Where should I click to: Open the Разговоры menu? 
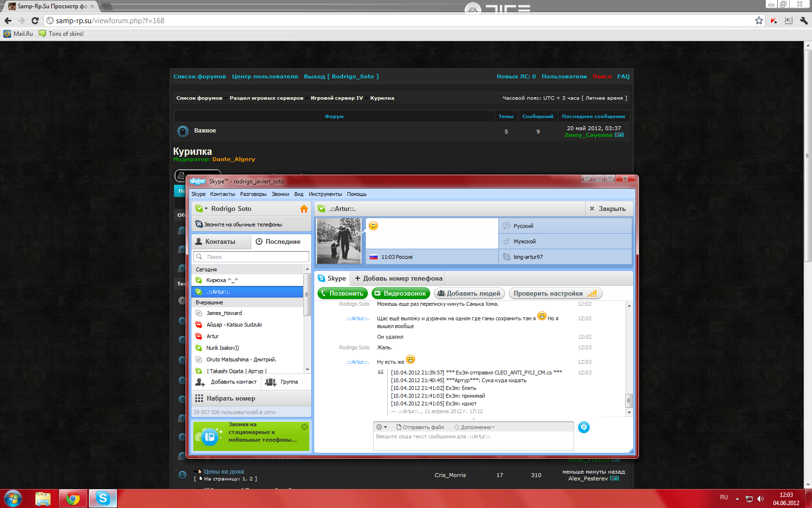tap(253, 194)
